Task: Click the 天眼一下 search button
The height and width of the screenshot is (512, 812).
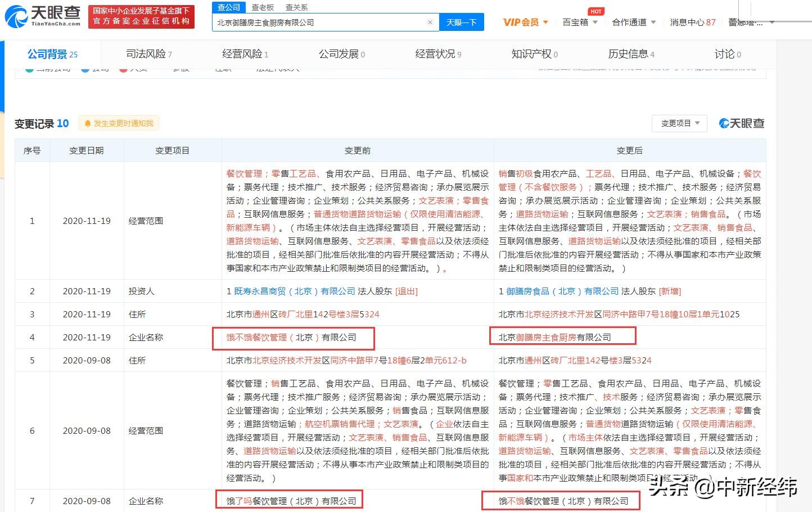Action: coord(462,22)
